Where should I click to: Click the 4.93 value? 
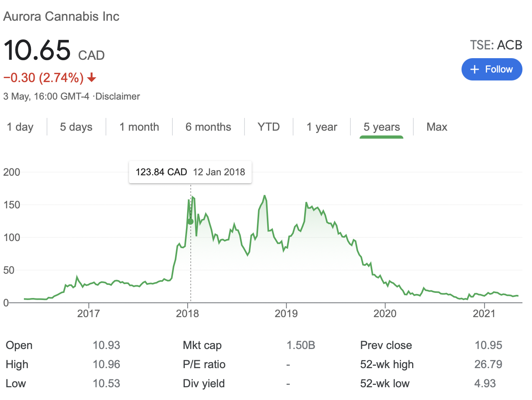click(x=485, y=383)
